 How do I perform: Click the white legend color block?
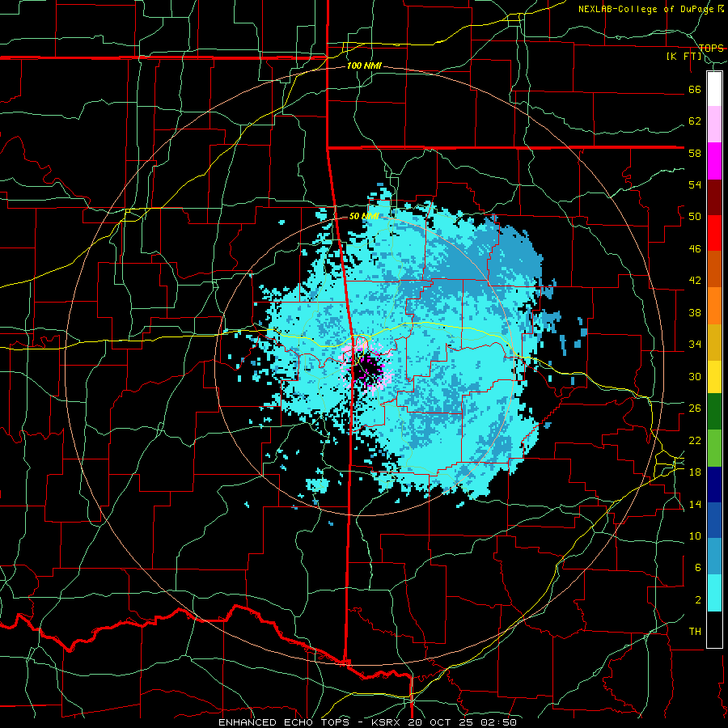click(714, 89)
